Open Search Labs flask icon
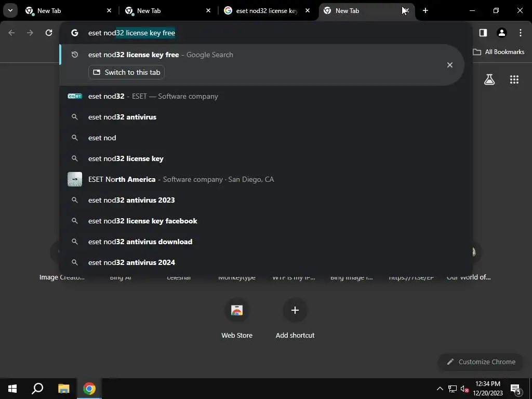Screen dimensions: 532x399 [489, 79]
